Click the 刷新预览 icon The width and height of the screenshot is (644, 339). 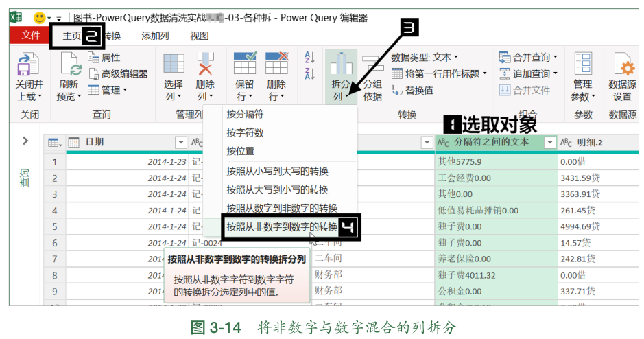pyautogui.click(x=71, y=65)
